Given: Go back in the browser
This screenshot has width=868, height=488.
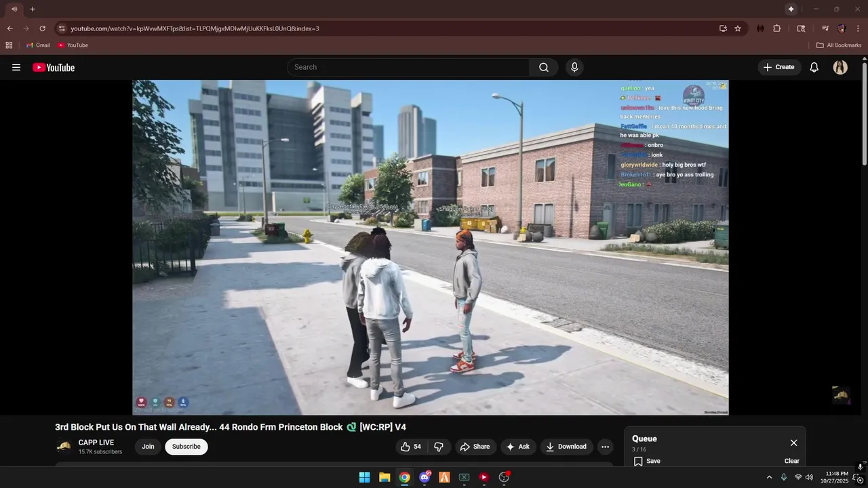Looking at the screenshot, I should [x=9, y=28].
